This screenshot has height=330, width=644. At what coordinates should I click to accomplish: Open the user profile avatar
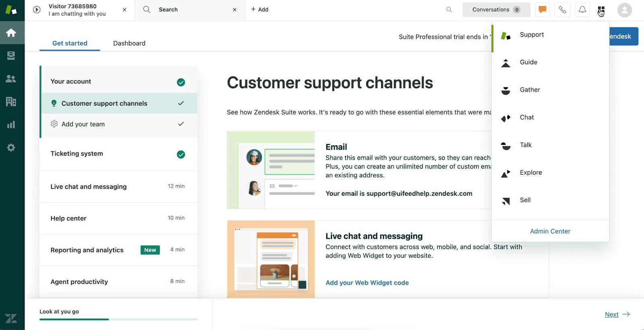coord(624,10)
